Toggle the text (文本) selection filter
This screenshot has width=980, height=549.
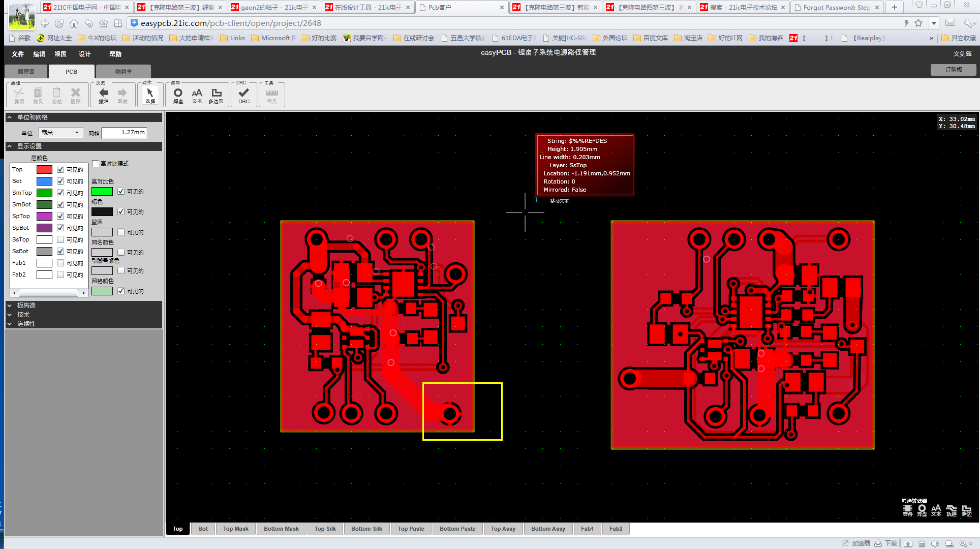pyautogui.click(x=936, y=510)
